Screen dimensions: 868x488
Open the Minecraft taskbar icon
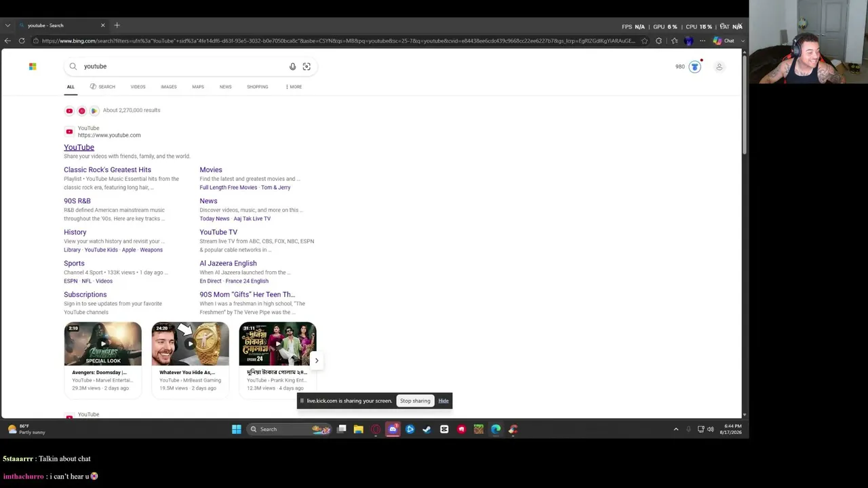pos(479,429)
